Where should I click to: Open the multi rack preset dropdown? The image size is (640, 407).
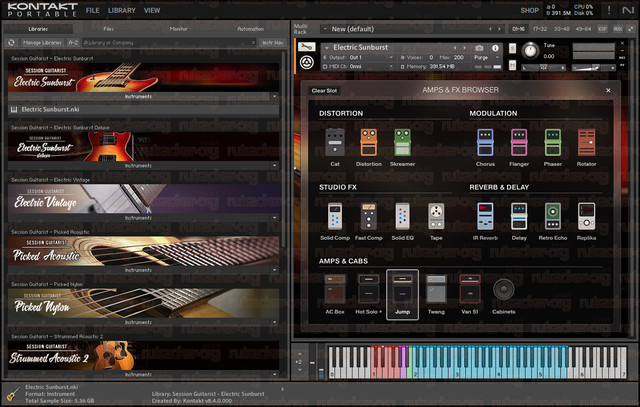[x=325, y=29]
